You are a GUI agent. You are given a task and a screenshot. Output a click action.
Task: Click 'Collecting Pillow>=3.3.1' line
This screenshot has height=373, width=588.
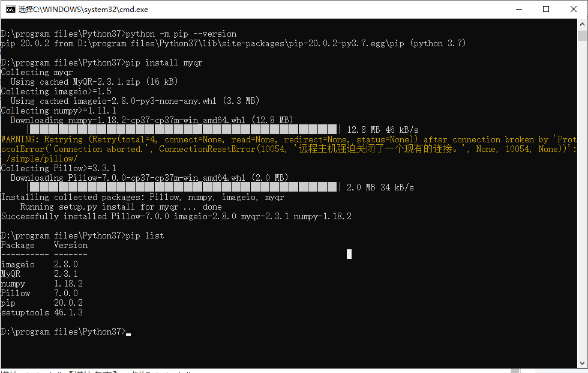pyautogui.click(x=59, y=168)
